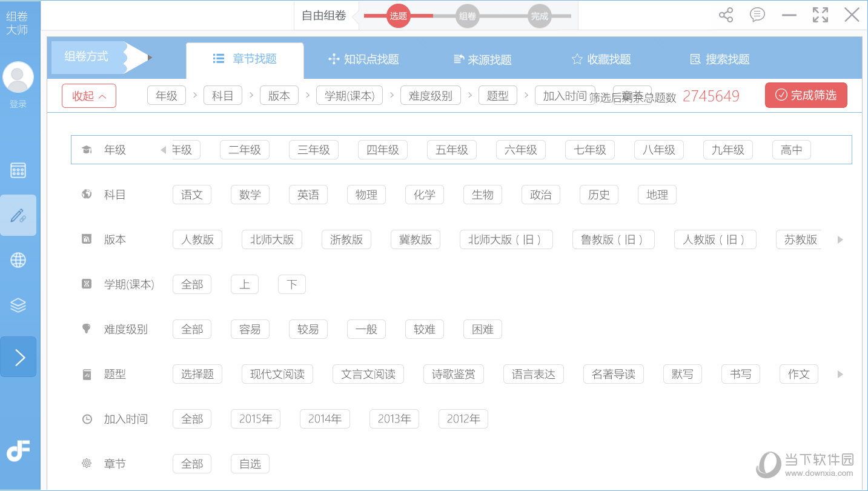Click the 完成筛选 button
The image size is (868, 491).
coord(806,95)
